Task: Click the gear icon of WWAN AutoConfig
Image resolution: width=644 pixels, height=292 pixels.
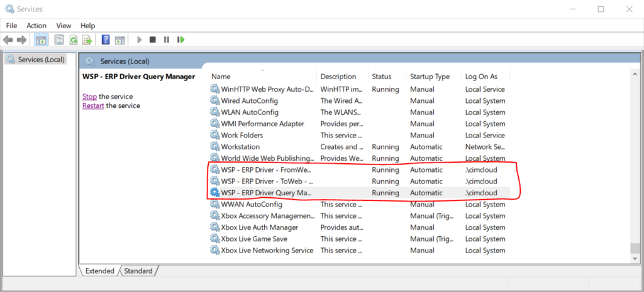Action: click(x=215, y=204)
